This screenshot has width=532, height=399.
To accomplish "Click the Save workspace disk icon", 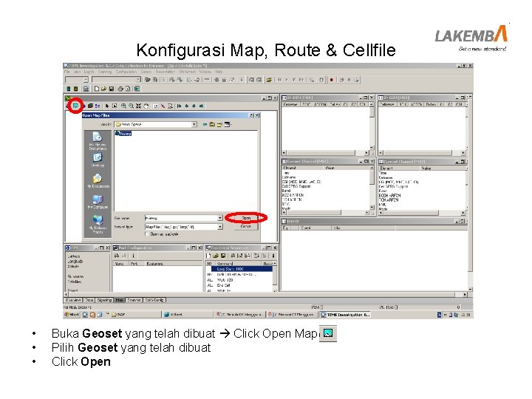I will [x=112, y=89].
